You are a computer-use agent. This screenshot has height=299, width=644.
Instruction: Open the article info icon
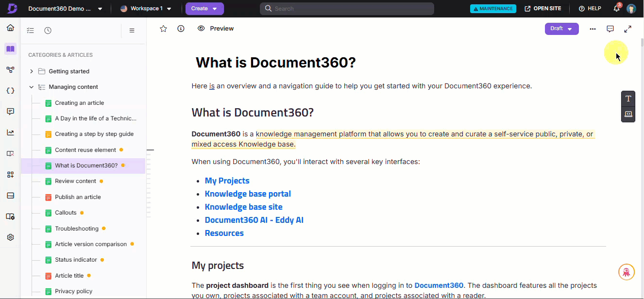click(181, 29)
